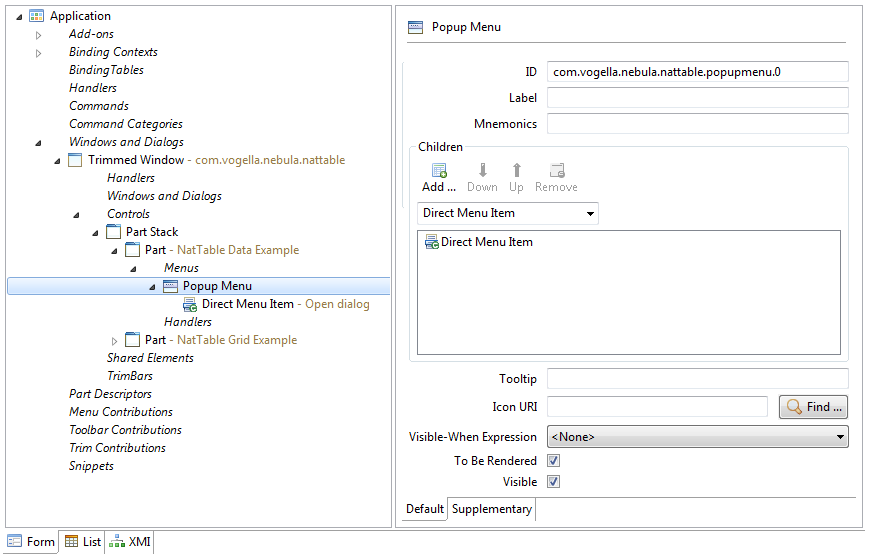This screenshot has width=871, height=559.
Task: Open the Direct Menu Item child type dropdown
Action: pyautogui.click(x=508, y=213)
